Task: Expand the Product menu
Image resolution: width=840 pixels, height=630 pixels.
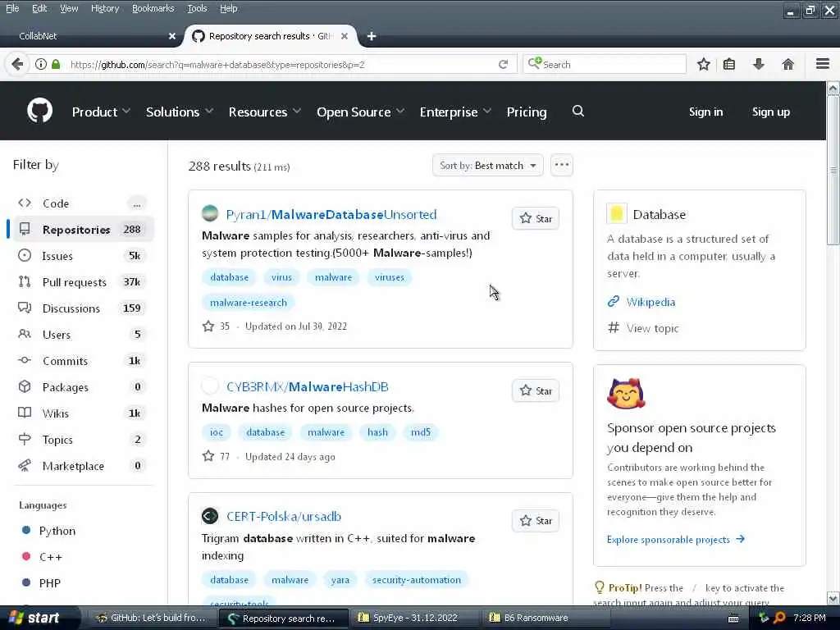Action: point(101,112)
